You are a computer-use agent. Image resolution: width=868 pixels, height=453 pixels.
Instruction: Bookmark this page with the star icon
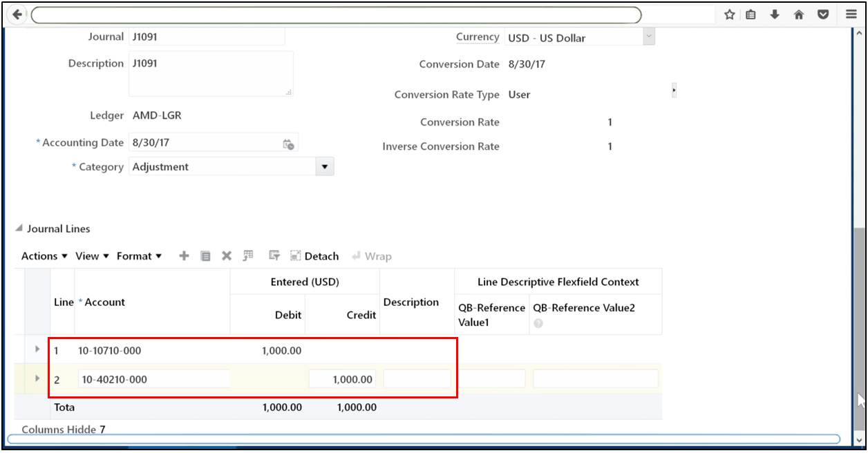[x=730, y=14]
